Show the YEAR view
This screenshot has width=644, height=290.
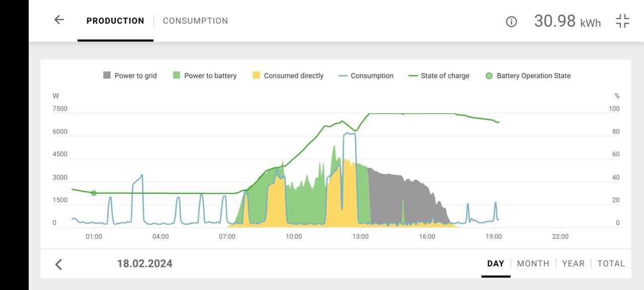[x=573, y=263]
